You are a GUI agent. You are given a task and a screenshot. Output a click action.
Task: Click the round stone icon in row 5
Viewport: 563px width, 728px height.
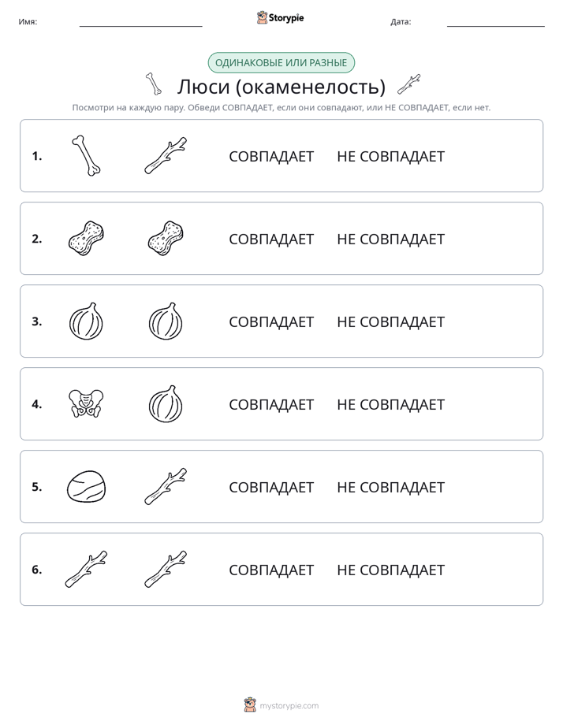(x=86, y=486)
